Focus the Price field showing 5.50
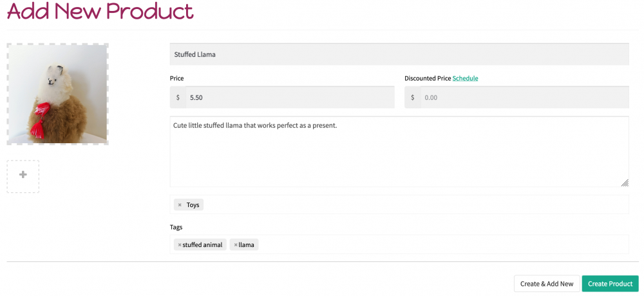This screenshot has height=296, width=644. pos(290,97)
